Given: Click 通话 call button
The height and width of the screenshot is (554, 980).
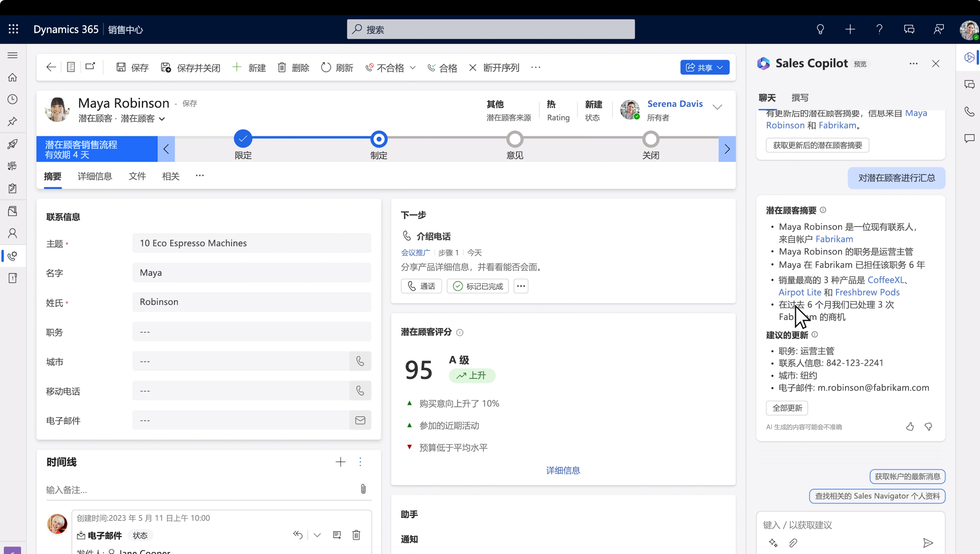Looking at the screenshot, I should (421, 286).
